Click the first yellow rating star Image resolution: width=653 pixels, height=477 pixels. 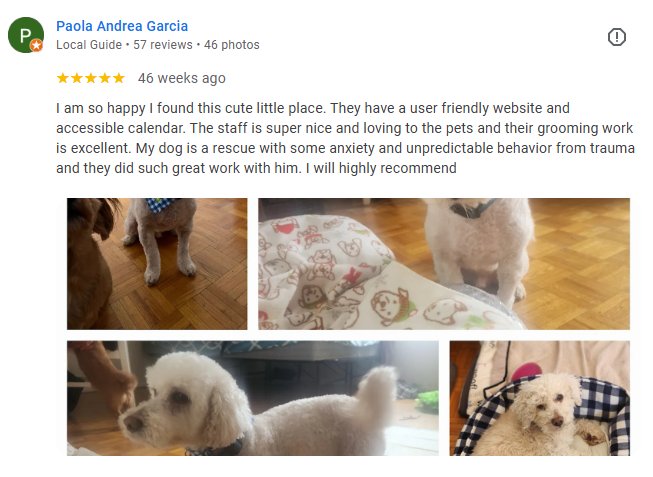(x=63, y=78)
